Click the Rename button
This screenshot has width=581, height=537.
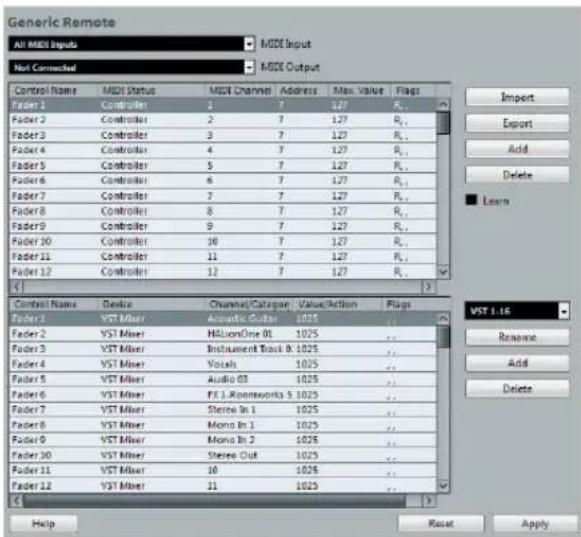[x=517, y=337]
